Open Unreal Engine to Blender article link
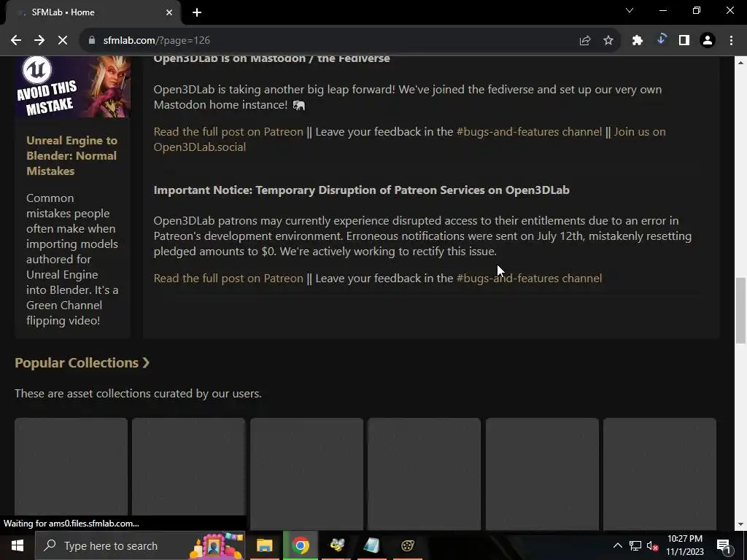This screenshot has height=560, width=747. (x=71, y=156)
